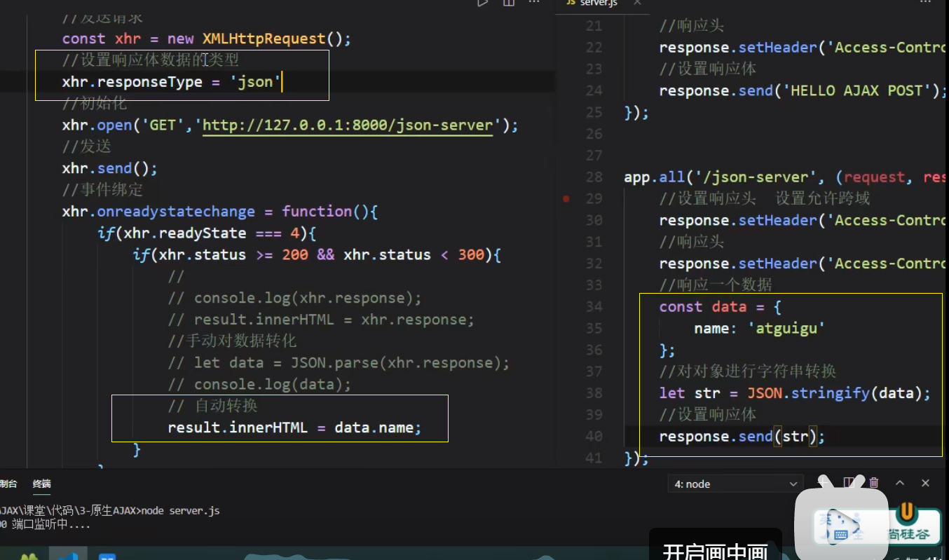Switch to the 终端 terminal tab
Screen dimensions: 949x560
[41, 484]
